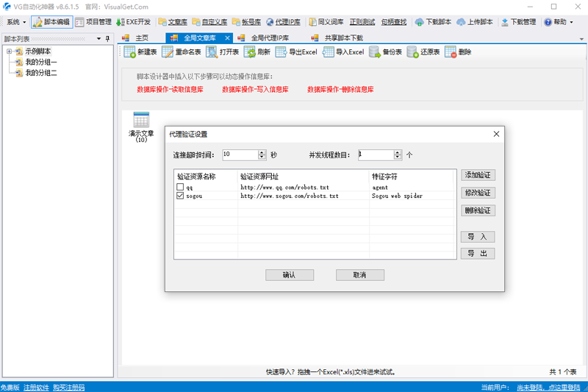588x392 pixels.
Task: Open the 帮助 dropdown menu
Action: click(559, 22)
